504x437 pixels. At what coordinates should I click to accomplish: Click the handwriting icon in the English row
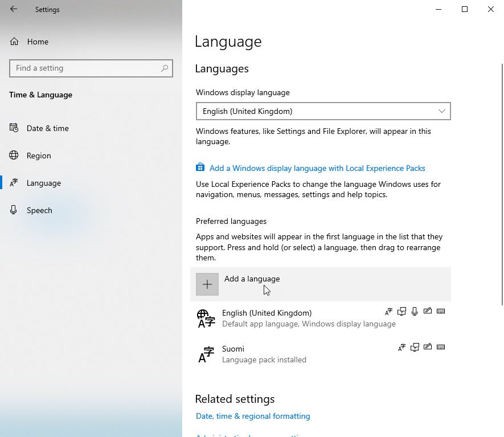428,311
